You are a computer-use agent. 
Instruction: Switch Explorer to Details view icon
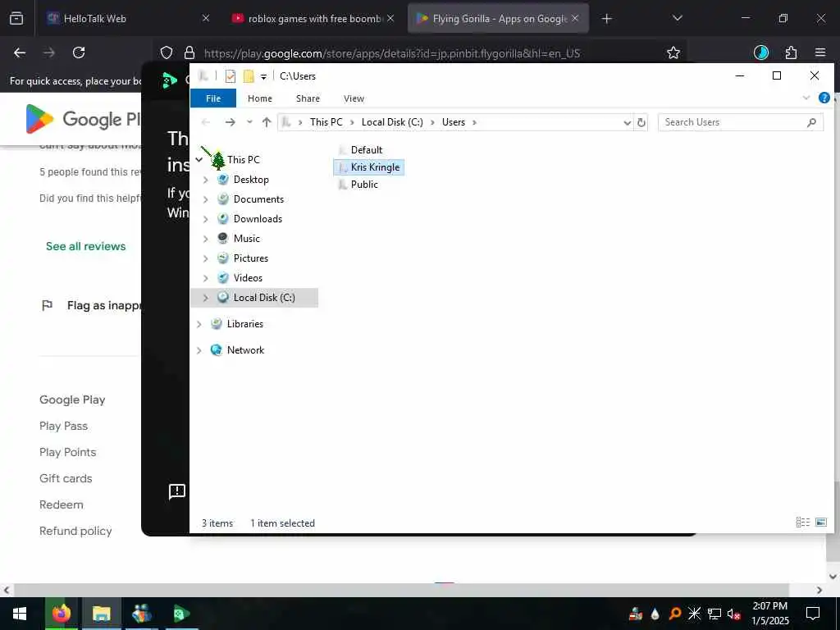point(802,523)
